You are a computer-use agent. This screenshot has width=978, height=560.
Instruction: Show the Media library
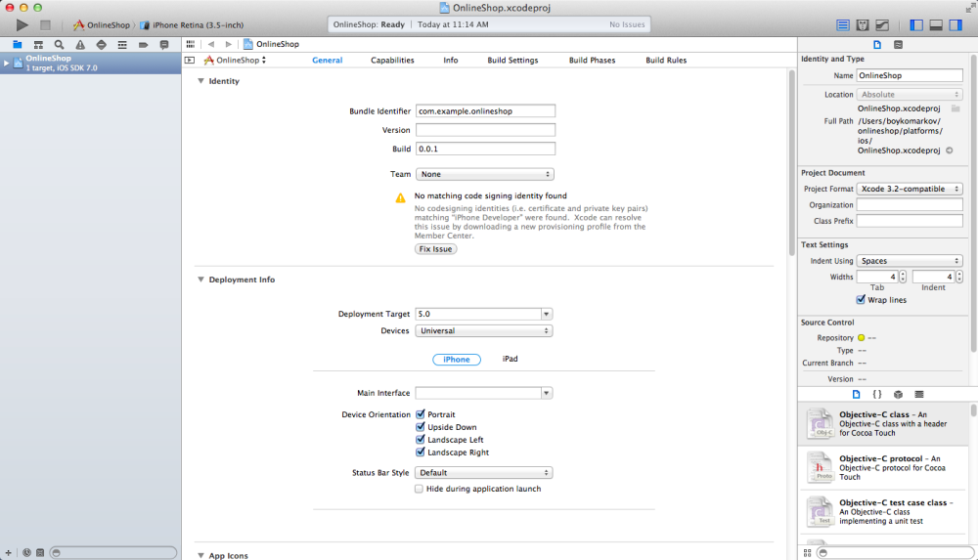pyautogui.click(x=918, y=394)
